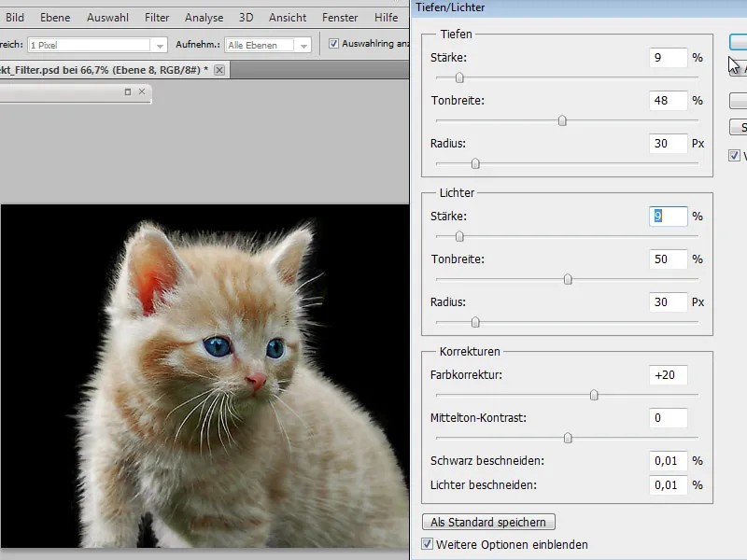The width and height of the screenshot is (747, 560).
Task: Click the Lichter Stärke value field
Action: tap(668, 217)
